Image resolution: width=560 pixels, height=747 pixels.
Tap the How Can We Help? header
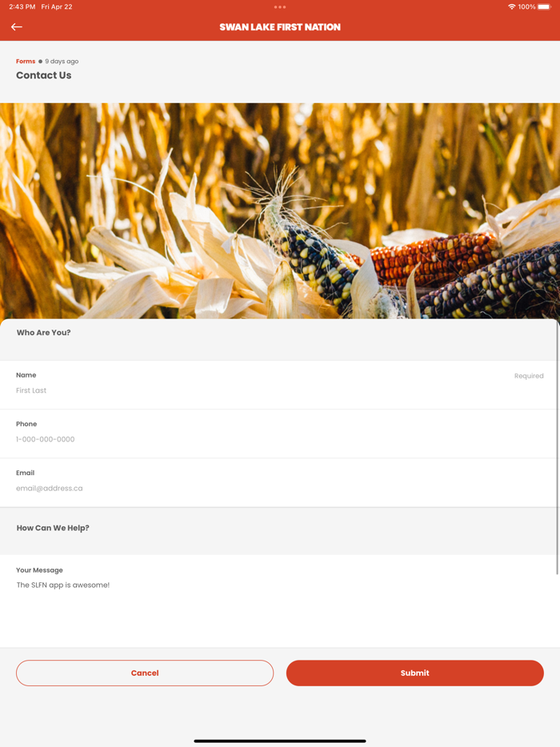coord(53,528)
